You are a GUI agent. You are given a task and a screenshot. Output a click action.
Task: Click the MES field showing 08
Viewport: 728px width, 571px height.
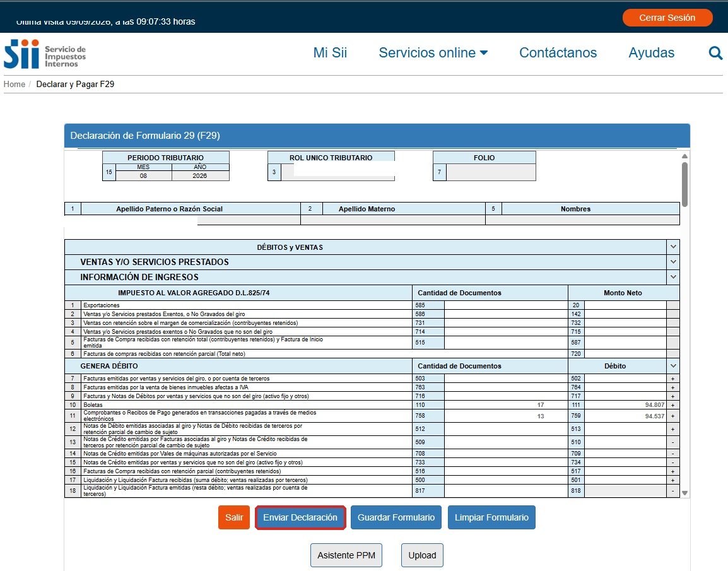tap(143, 176)
